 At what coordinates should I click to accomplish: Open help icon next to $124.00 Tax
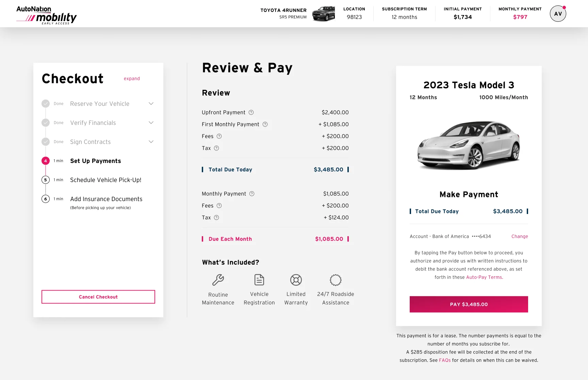216,218
